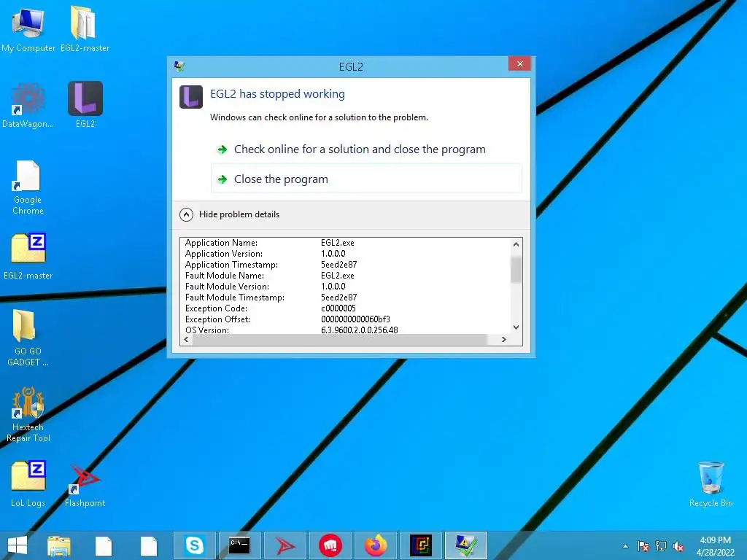Viewport: 747px width, 560px height.
Task: Click the Exception Code value c0000005
Action: [x=338, y=308]
